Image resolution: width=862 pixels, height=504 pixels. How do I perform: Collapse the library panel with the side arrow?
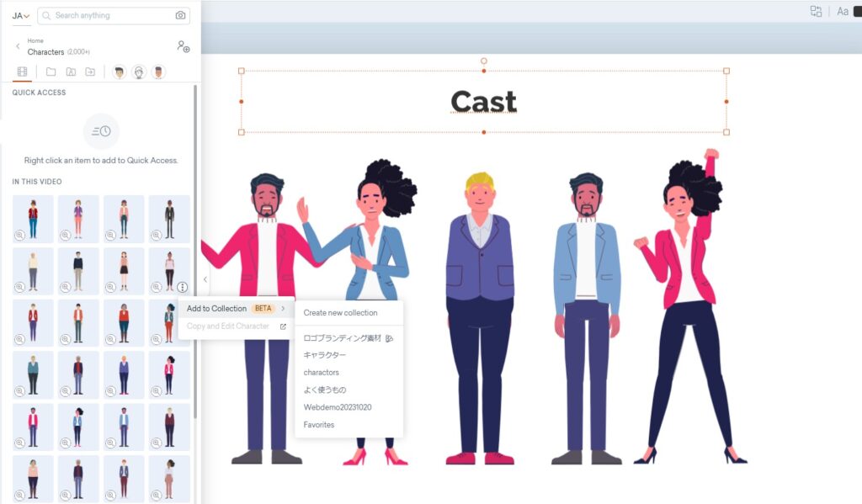[205, 279]
